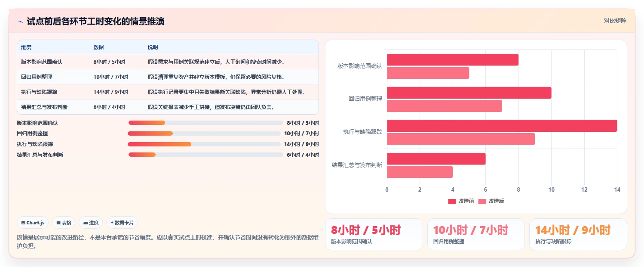The width and height of the screenshot is (644, 267).
Task: Click the progress bar for 执行与缺陷跟踪
Action: pos(204,144)
